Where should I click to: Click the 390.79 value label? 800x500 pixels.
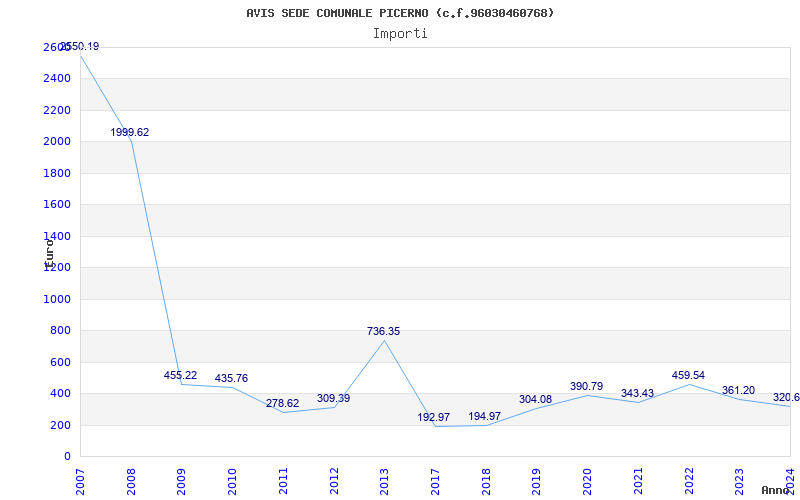click(586, 386)
